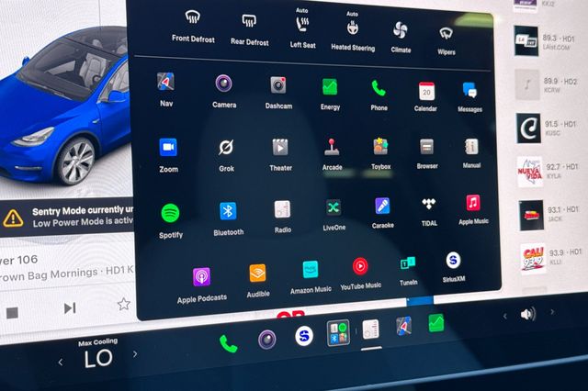Open the Energy app in launcher grid
Viewport: 588px width, 391px height.
pos(330,87)
